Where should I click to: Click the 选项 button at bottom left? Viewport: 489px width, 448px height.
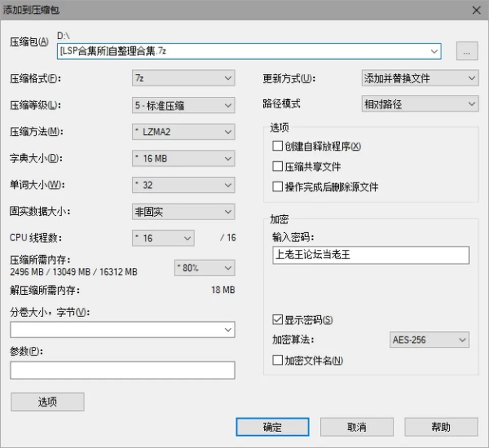(x=47, y=402)
